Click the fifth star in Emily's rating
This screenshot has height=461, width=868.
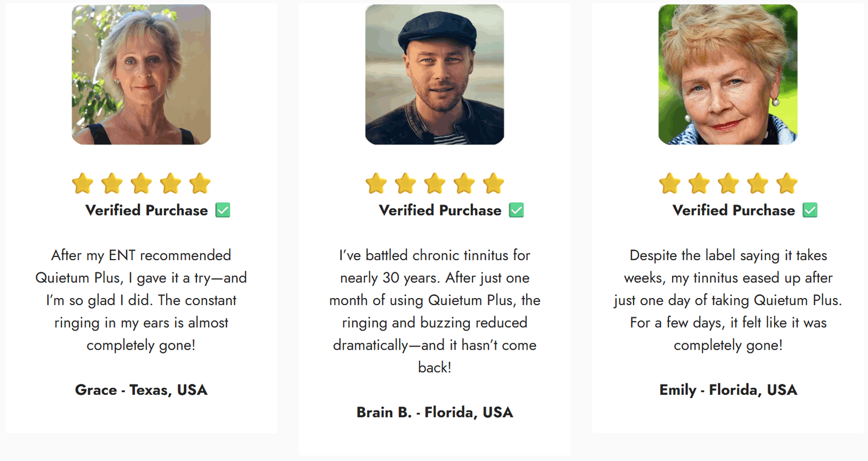787,184
